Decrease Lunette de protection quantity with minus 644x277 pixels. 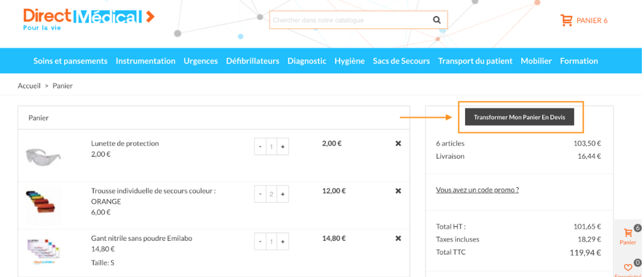[x=260, y=147]
